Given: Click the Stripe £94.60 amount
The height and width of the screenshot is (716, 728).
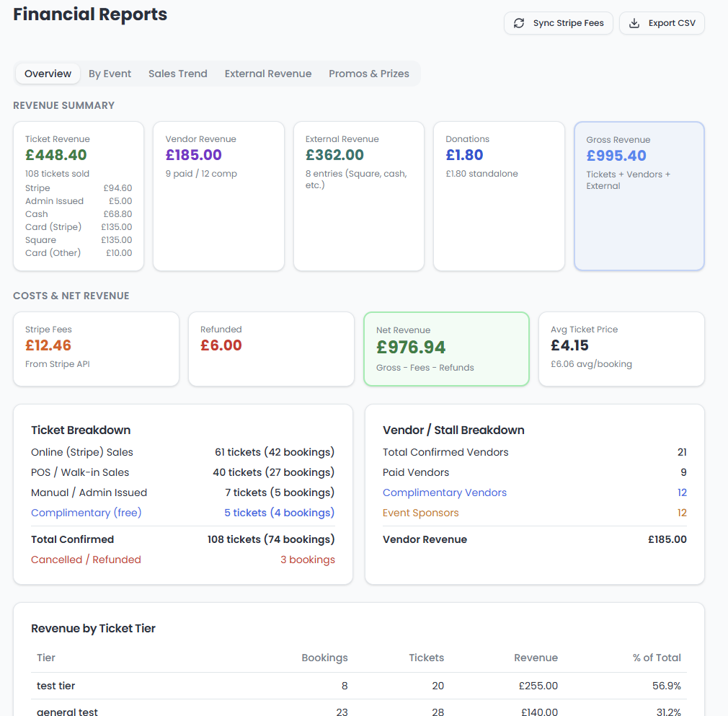Looking at the screenshot, I should point(117,188).
